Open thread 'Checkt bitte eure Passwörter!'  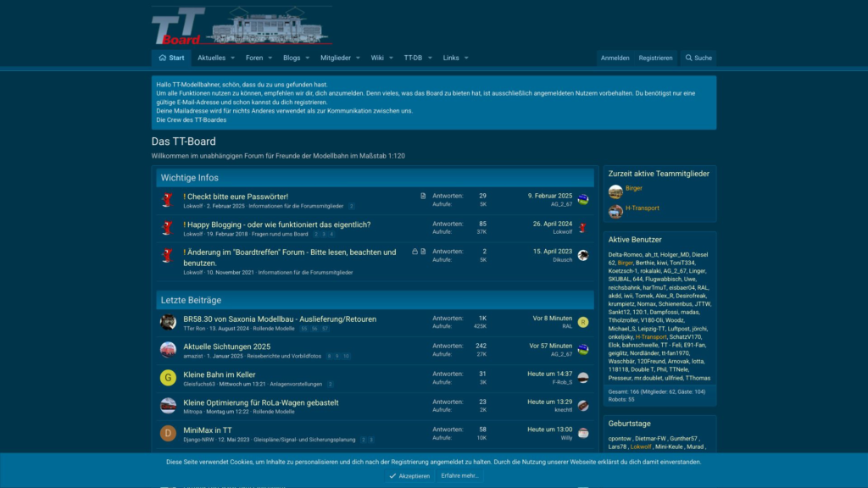237,197
